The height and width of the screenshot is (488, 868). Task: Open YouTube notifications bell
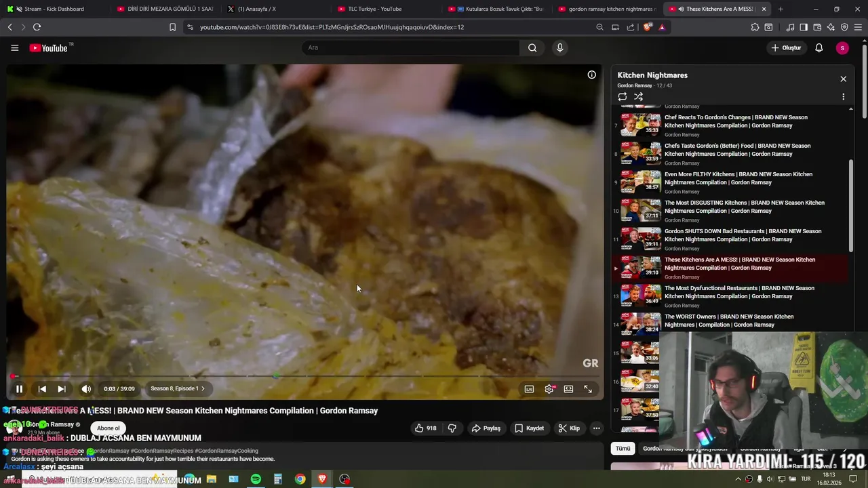coord(819,47)
